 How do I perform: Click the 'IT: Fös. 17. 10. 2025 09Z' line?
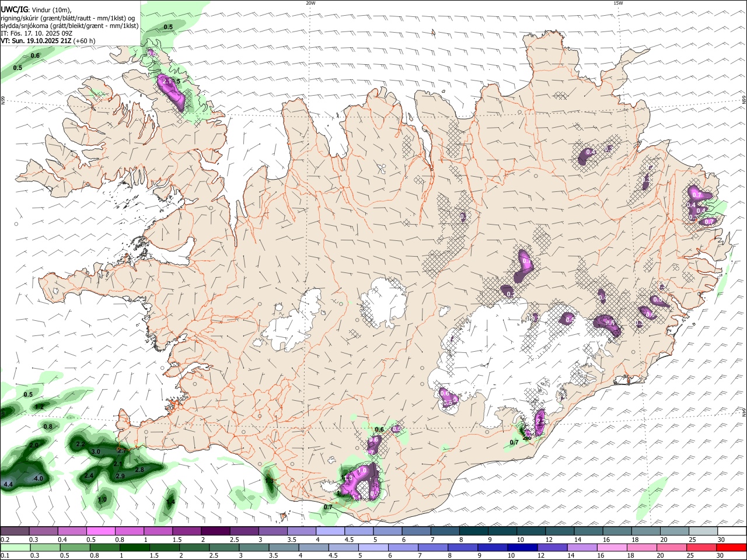[x=37, y=33]
